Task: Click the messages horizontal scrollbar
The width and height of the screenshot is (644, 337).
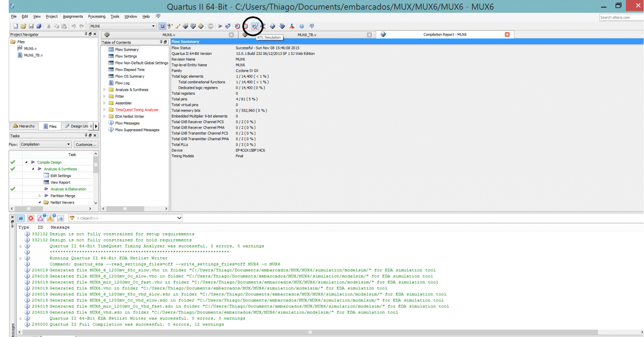Action: [x=309, y=332]
